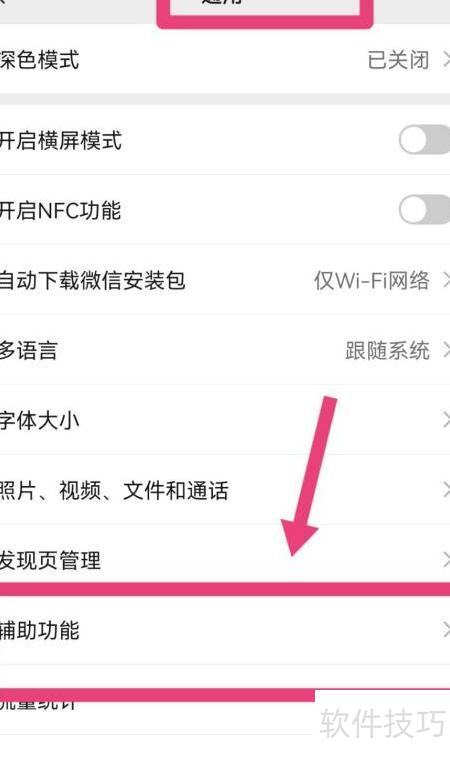450x757 pixels.
Task: Open 自动下载微信安装包 setting
Action: point(225,280)
